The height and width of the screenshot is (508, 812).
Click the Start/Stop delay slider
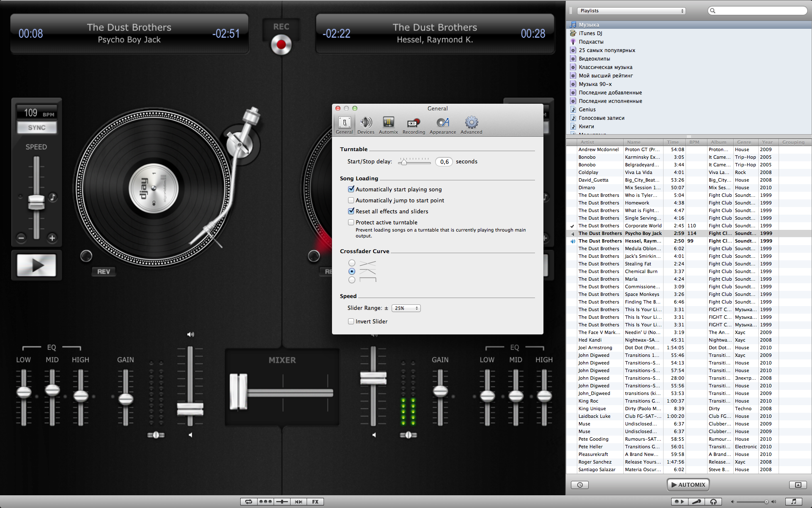[x=414, y=161]
